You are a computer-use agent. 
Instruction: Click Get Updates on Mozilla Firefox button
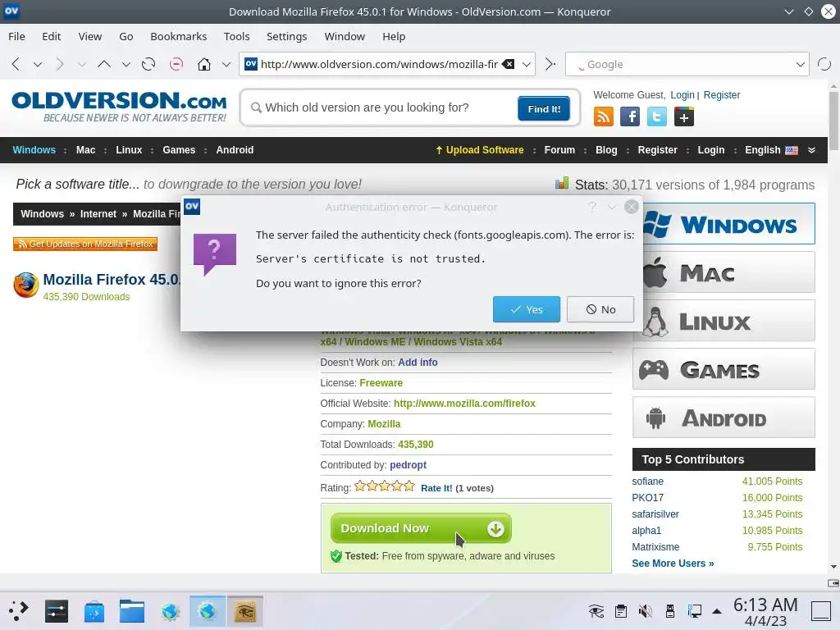(85, 244)
